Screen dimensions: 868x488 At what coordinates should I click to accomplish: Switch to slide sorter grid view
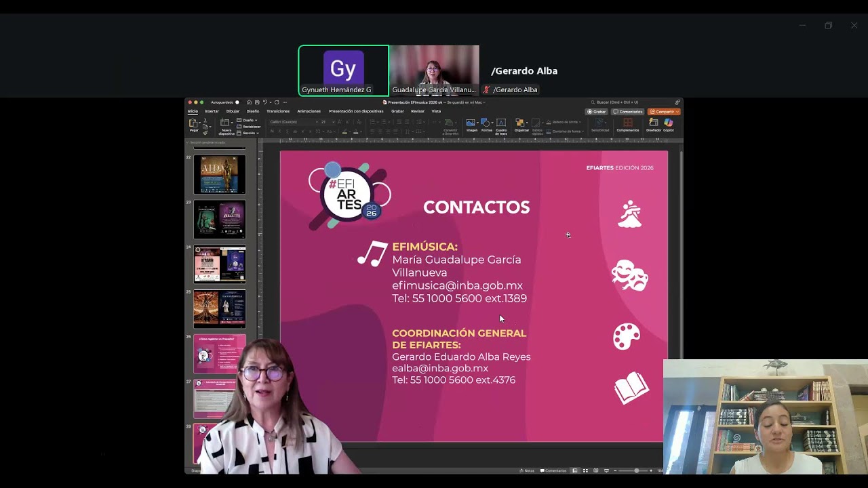coord(585,470)
